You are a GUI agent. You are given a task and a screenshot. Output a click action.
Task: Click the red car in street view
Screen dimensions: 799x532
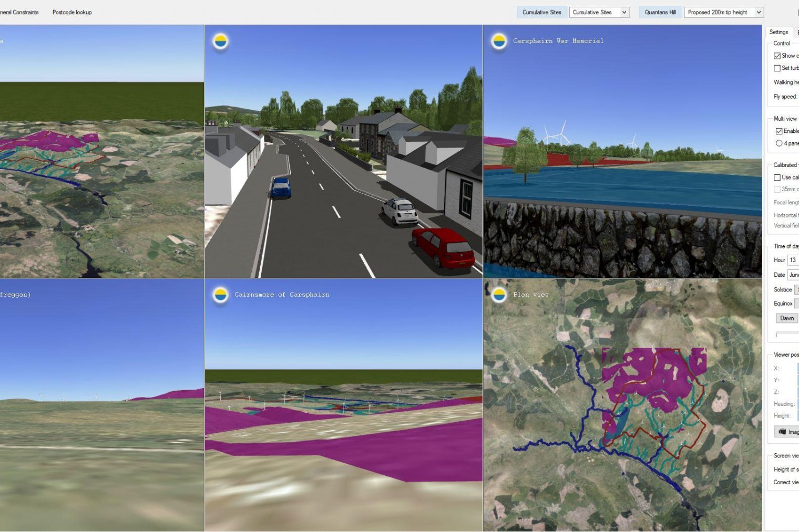click(x=443, y=247)
